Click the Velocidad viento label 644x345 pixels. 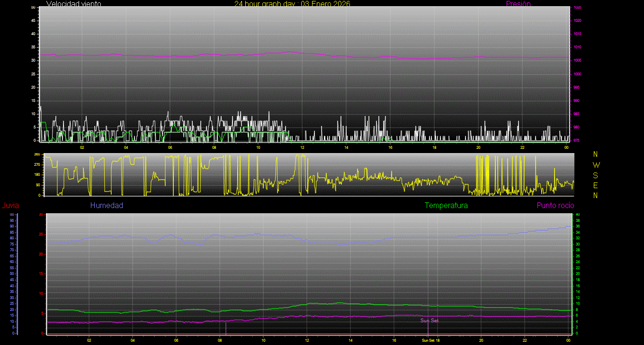(73, 4)
